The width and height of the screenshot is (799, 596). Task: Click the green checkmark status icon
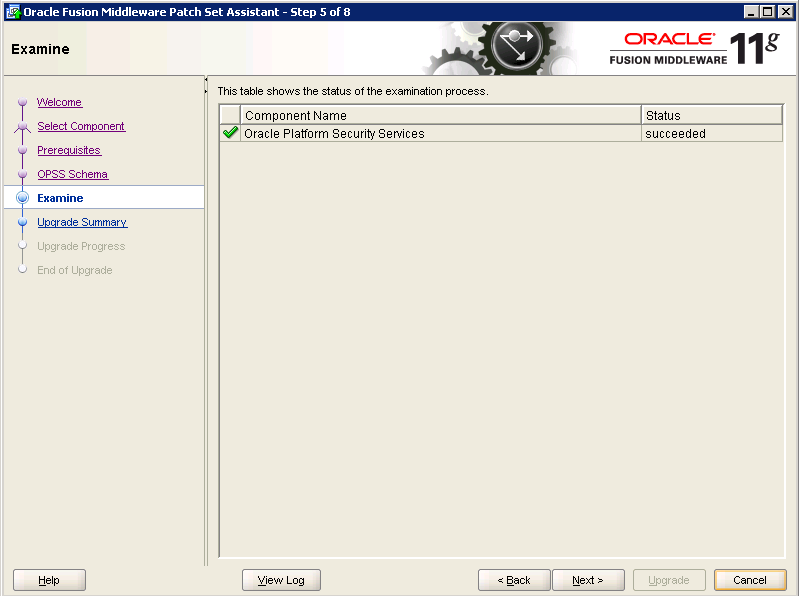click(x=230, y=133)
